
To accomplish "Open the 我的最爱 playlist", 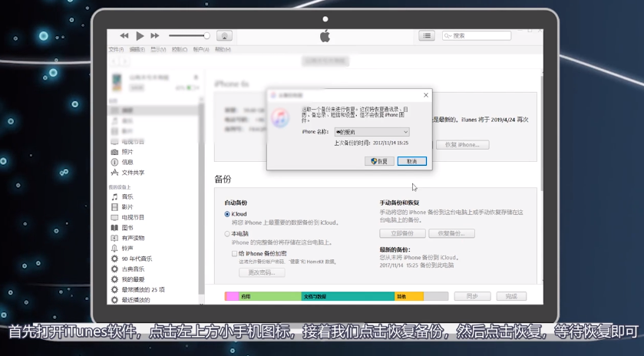I will (133, 279).
